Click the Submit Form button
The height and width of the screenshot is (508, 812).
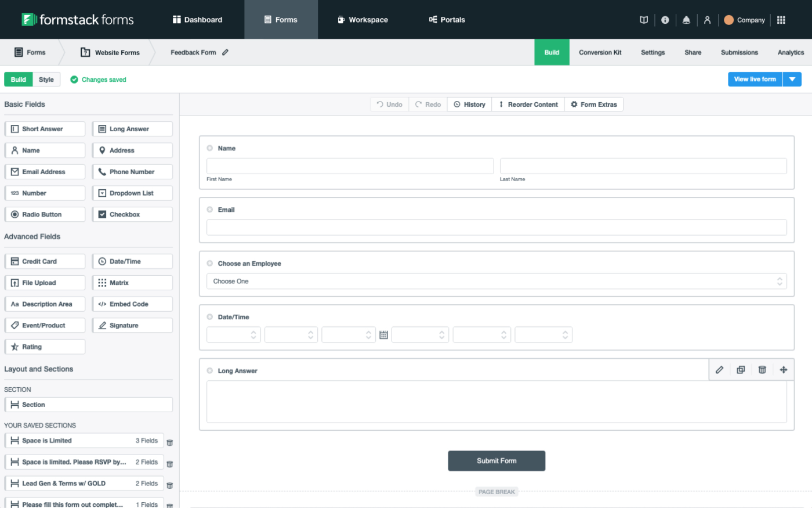point(496,460)
